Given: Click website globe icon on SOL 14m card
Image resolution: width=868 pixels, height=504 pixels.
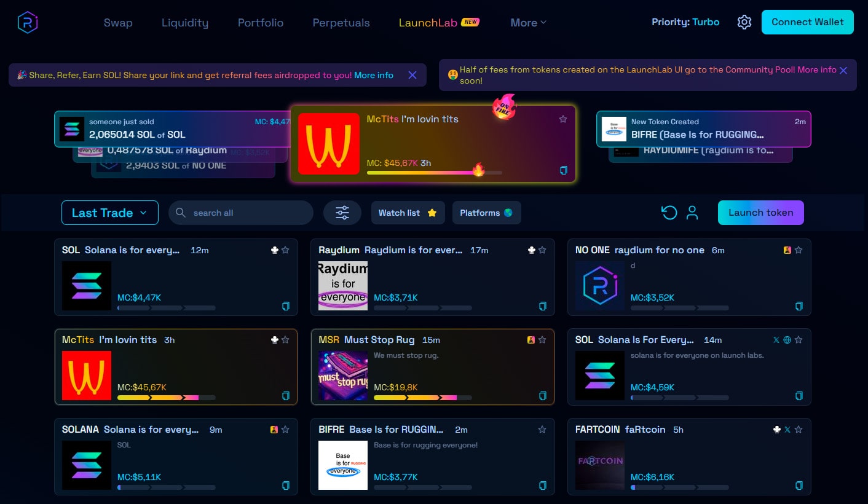Looking at the screenshot, I should [x=787, y=340].
